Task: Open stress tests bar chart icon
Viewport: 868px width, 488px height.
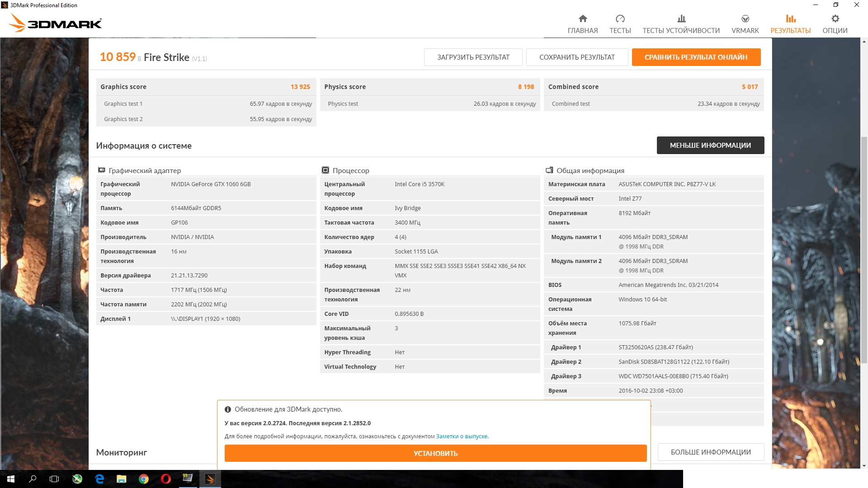Action: tap(681, 19)
